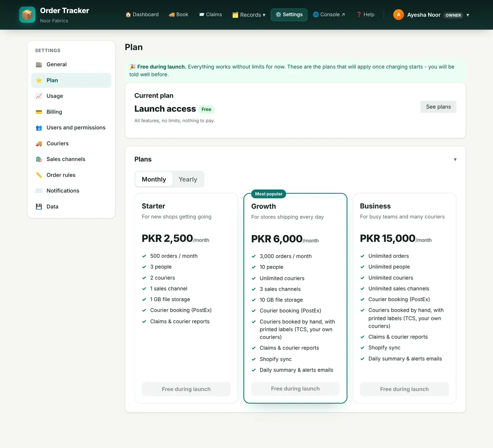Image resolution: width=493 pixels, height=448 pixels.
Task: Select the Plan star icon
Action: [39, 80]
